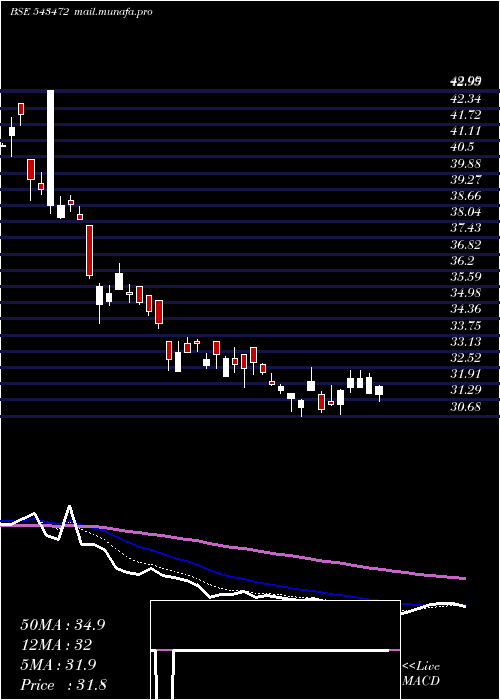Click the 12MA : 32 readout
The width and height of the screenshot is (500, 700).
(x=56, y=645)
